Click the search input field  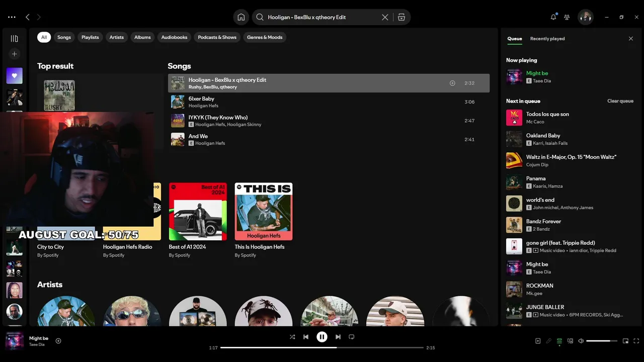pos(322,17)
